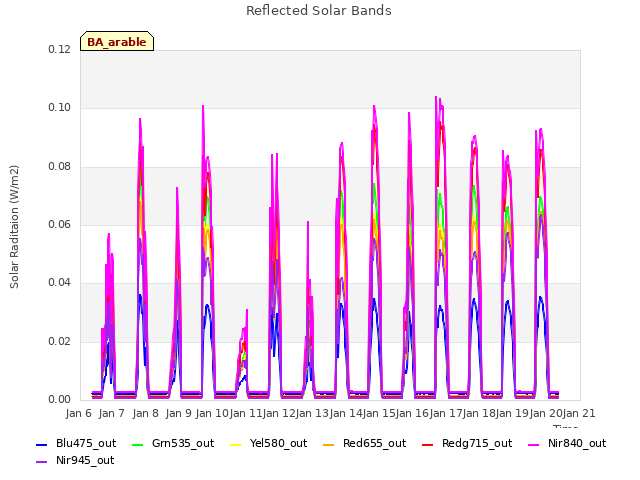Click the Jan 9 x-axis tick label
The height and width of the screenshot is (480, 640).
[x=179, y=413]
